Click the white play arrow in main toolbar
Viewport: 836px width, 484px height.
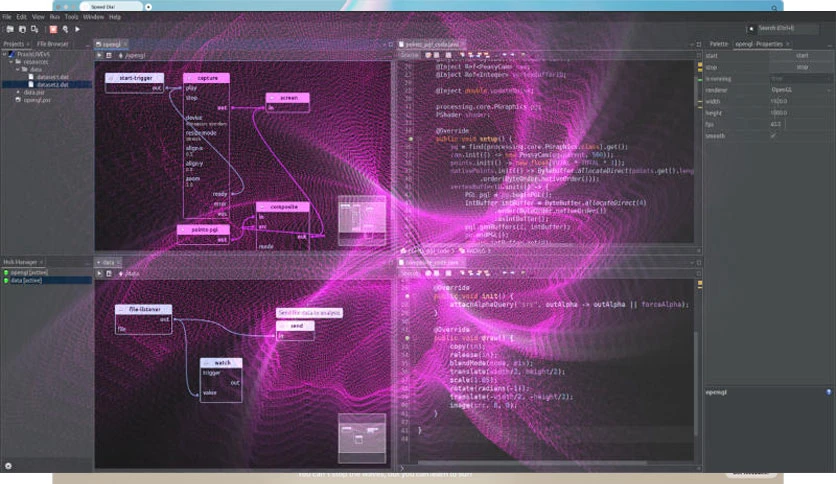(x=77, y=29)
